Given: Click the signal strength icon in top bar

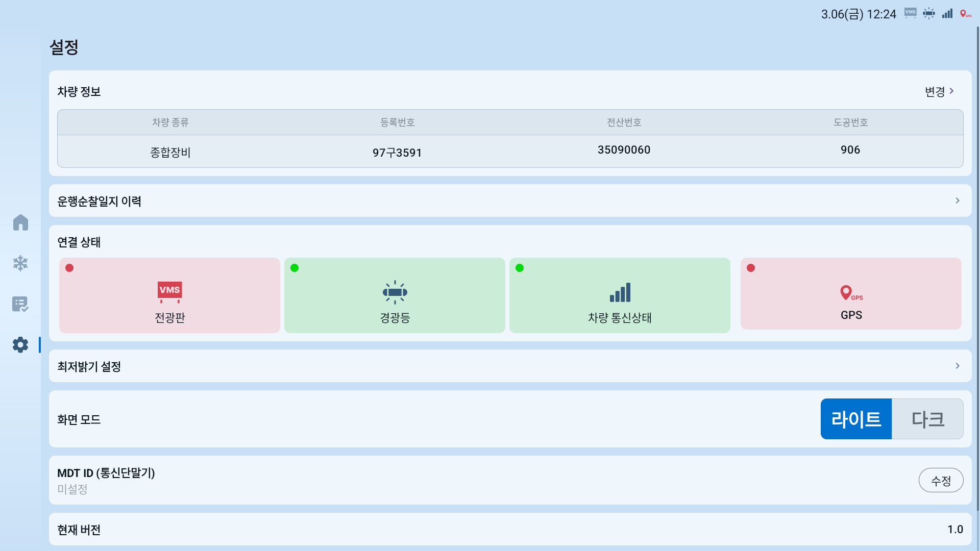Looking at the screenshot, I should (x=947, y=14).
